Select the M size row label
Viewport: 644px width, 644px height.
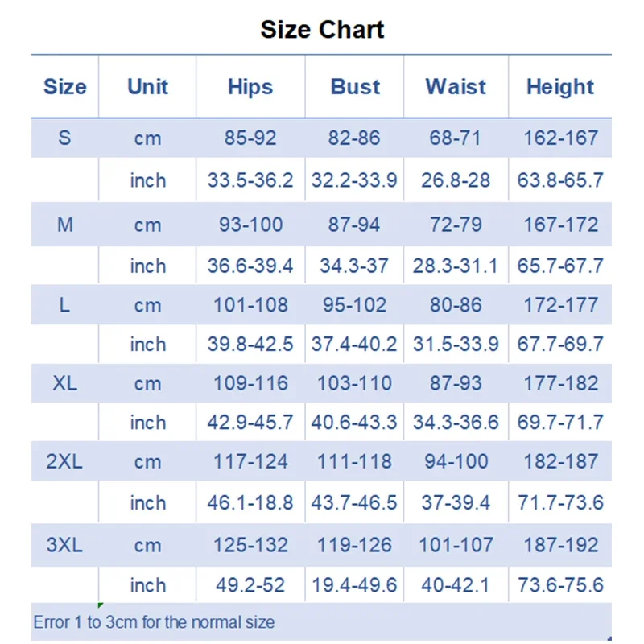(x=64, y=225)
